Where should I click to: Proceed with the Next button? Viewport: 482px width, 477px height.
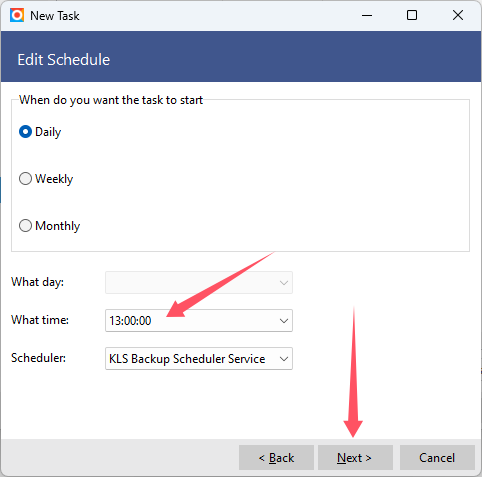(x=355, y=458)
